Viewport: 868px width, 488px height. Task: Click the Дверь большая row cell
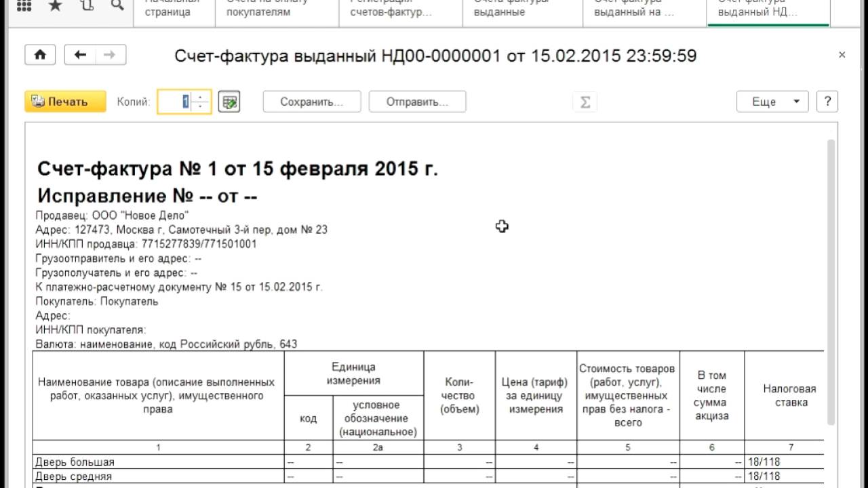point(158,462)
